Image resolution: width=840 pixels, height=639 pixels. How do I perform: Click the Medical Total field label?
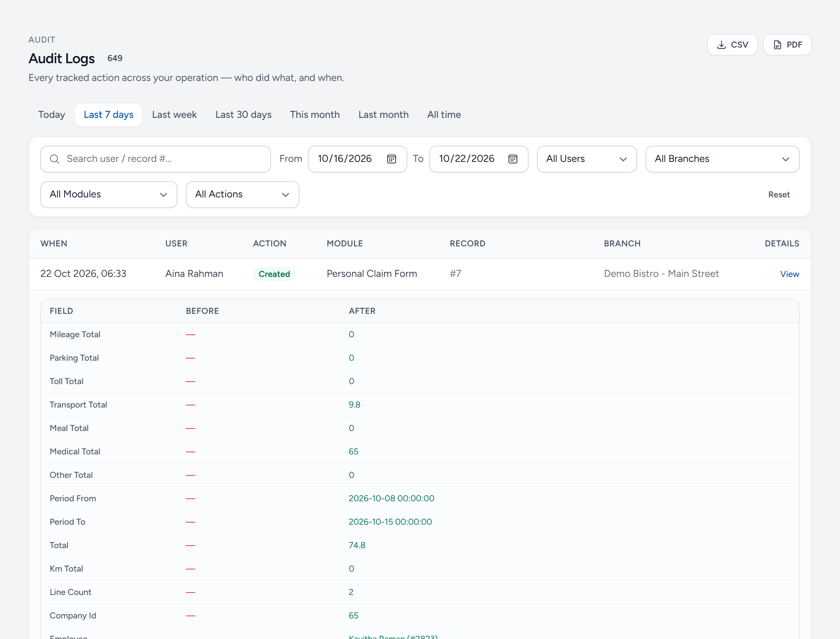pyautogui.click(x=75, y=452)
